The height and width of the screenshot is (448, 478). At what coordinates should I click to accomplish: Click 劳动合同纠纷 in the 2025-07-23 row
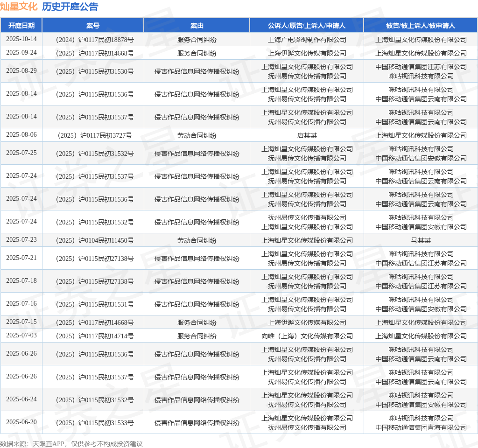click(197, 240)
